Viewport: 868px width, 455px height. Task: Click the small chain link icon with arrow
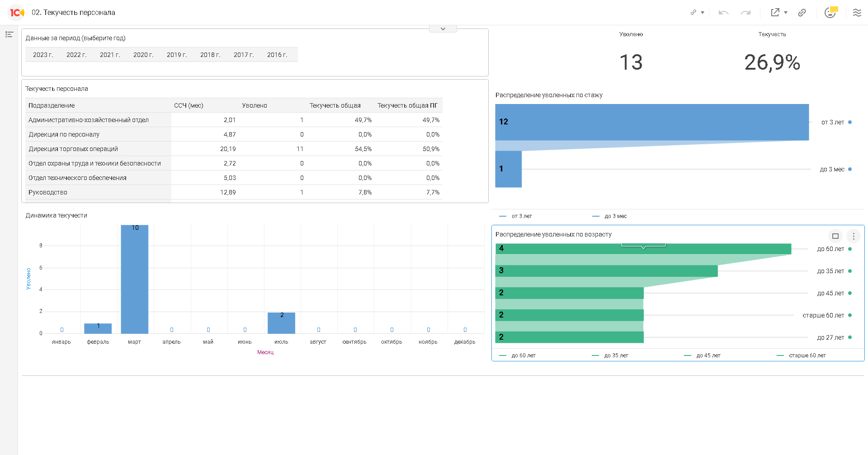click(x=693, y=12)
